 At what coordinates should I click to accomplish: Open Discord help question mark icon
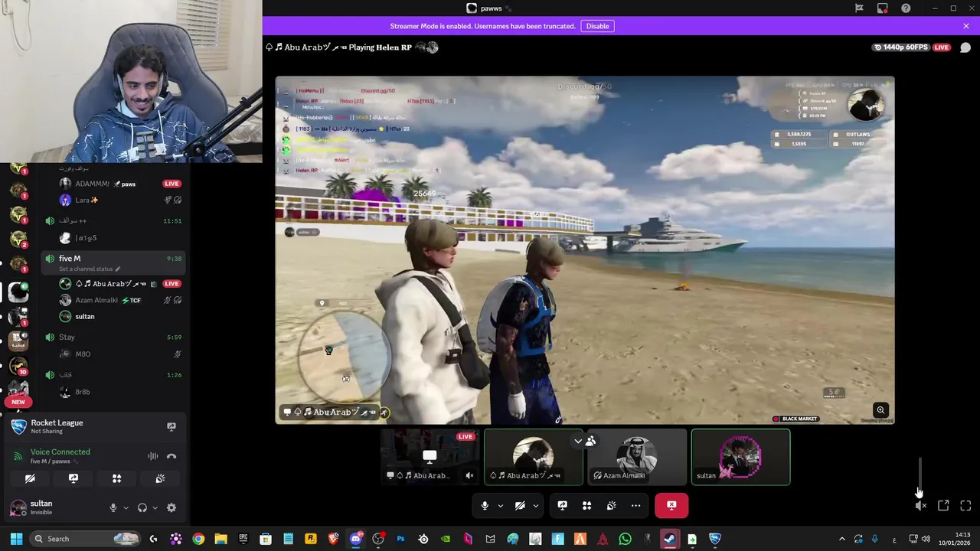[x=906, y=8]
